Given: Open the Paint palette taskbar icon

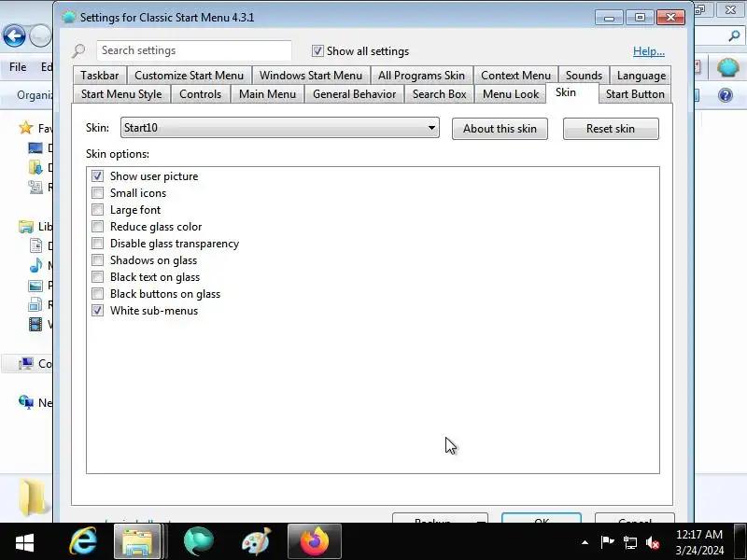Looking at the screenshot, I should click(257, 541).
